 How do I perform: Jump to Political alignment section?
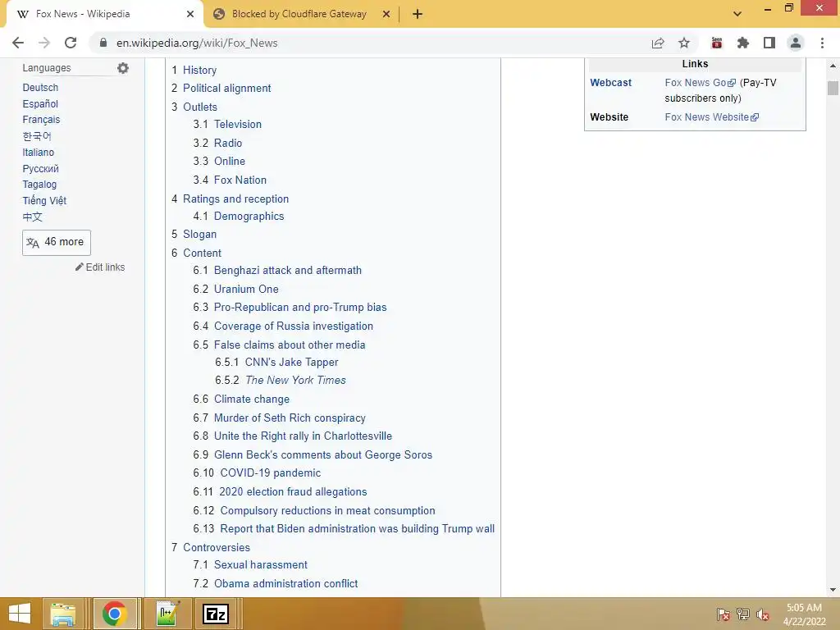point(226,89)
